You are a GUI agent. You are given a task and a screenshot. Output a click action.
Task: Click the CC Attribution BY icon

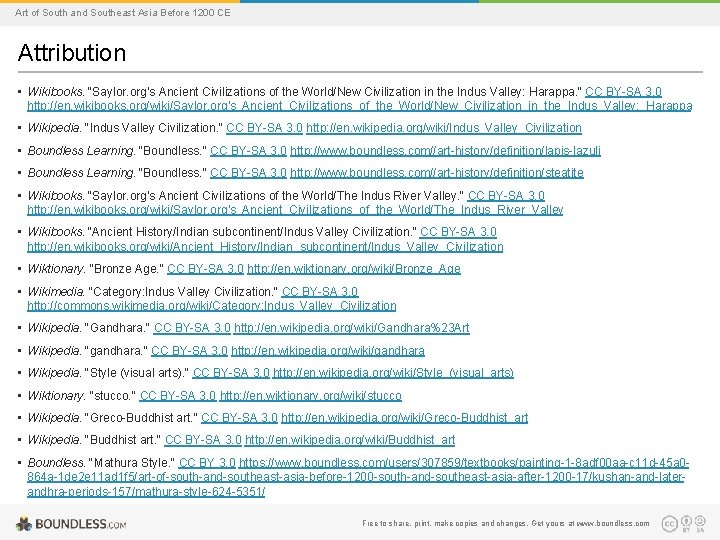coord(686,521)
